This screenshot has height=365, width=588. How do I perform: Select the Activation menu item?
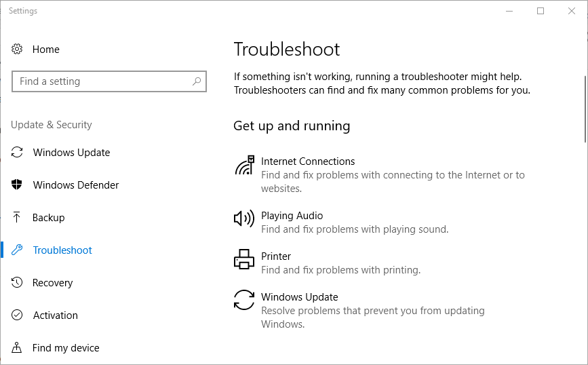55,315
